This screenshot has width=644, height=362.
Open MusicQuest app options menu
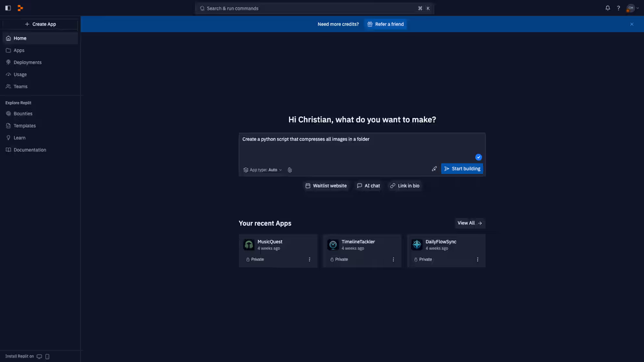(x=309, y=259)
